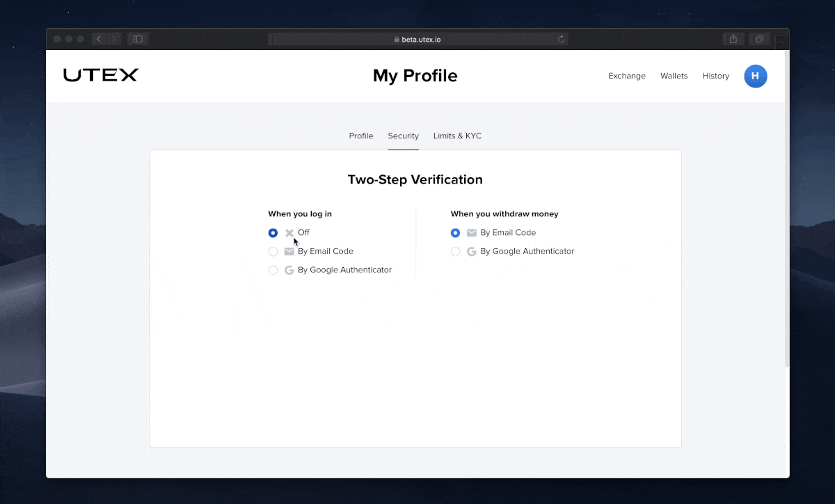The image size is (835, 504).
Task: Minimize the Safari window
Action: point(69,39)
